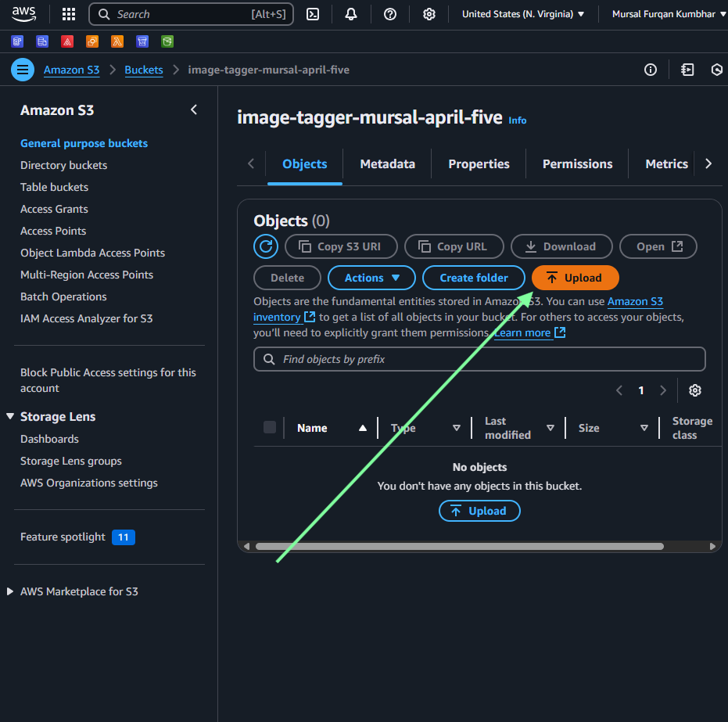This screenshot has height=722, width=728.
Task: Open the Buckets breadcrumb link
Action: (x=144, y=70)
